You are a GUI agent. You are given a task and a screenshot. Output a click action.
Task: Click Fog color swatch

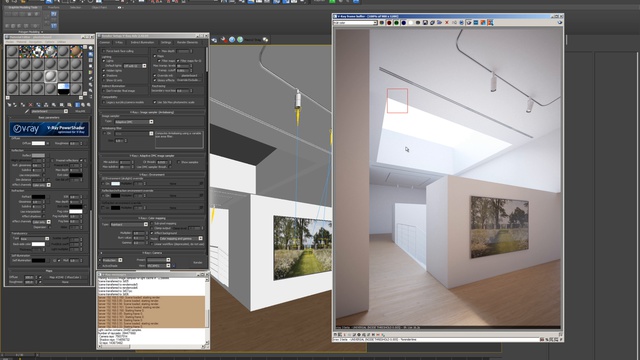76,211
